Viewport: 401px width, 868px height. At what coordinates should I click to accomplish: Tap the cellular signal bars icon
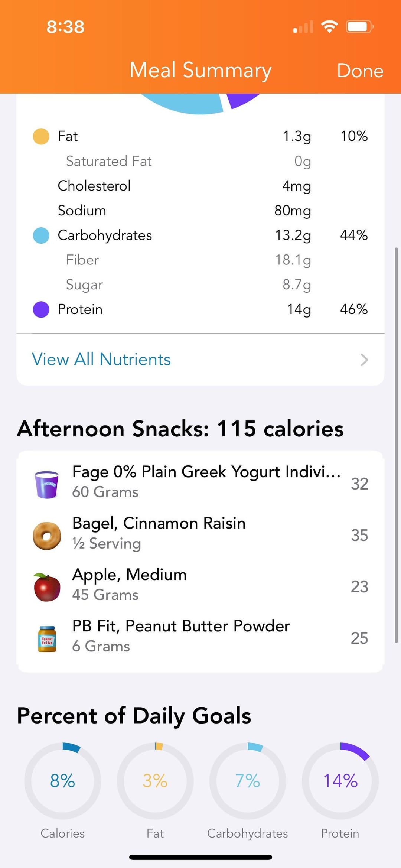(303, 27)
